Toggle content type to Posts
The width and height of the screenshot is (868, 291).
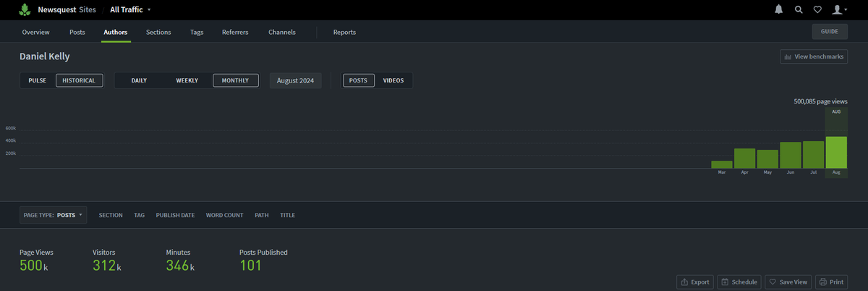[358, 80]
